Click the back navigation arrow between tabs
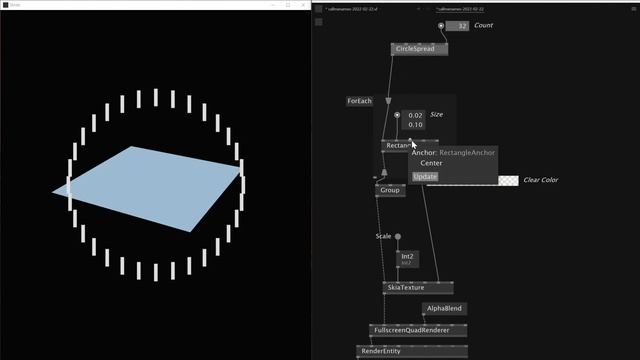640x360 pixels. [x=418, y=9]
